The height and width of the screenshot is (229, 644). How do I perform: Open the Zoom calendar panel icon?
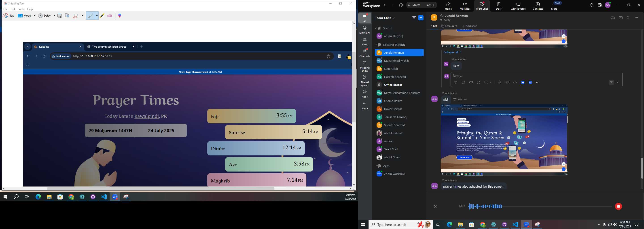click(600, 5)
